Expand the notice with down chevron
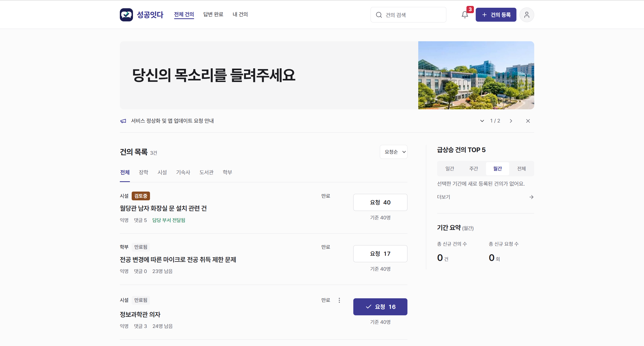 point(482,121)
